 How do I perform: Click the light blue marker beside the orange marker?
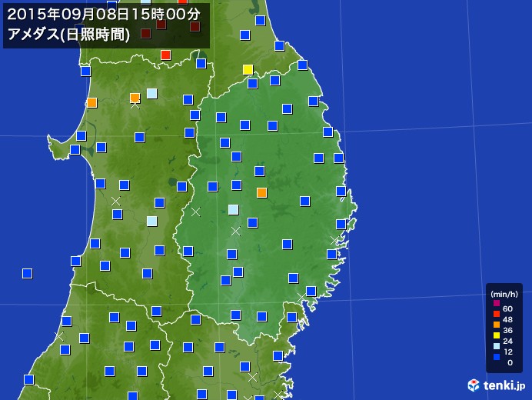[x=151, y=93]
